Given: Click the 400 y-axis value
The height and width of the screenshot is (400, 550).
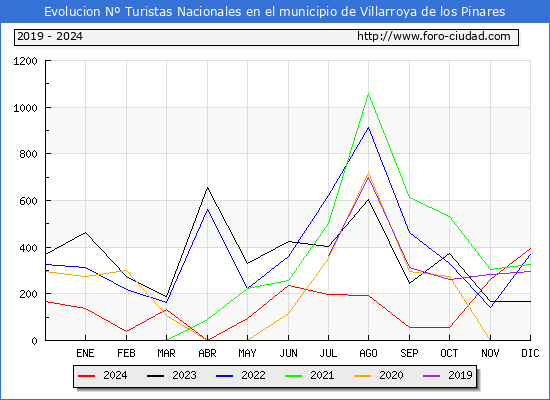Looking at the screenshot, I should (28, 248).
